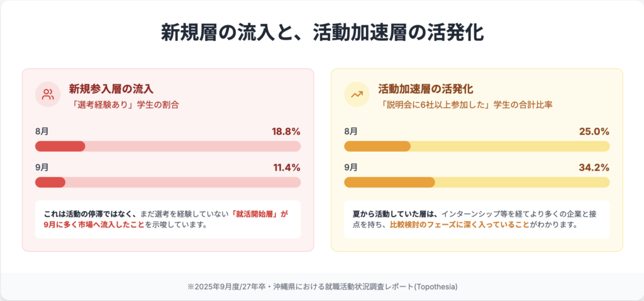This screenshot has width=644, height=301.
Task: Click the 11.4% value label
Action: tap(286, 168)
